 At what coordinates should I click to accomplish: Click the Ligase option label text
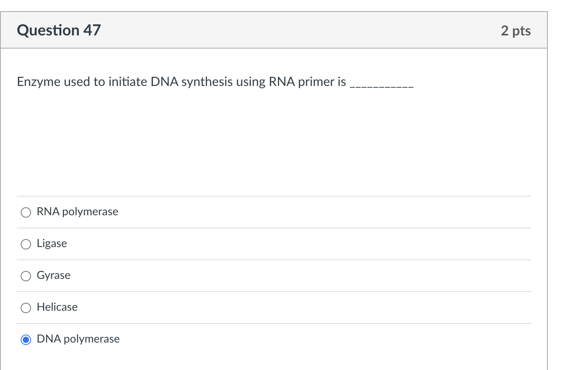point(51,243)
